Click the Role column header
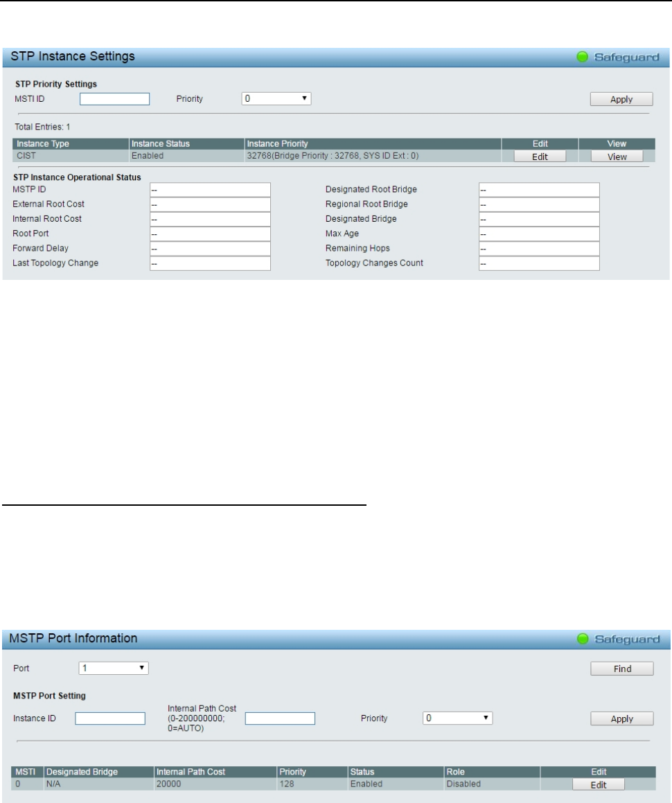The height and width of the screenshot is (803, 672). 492,772
